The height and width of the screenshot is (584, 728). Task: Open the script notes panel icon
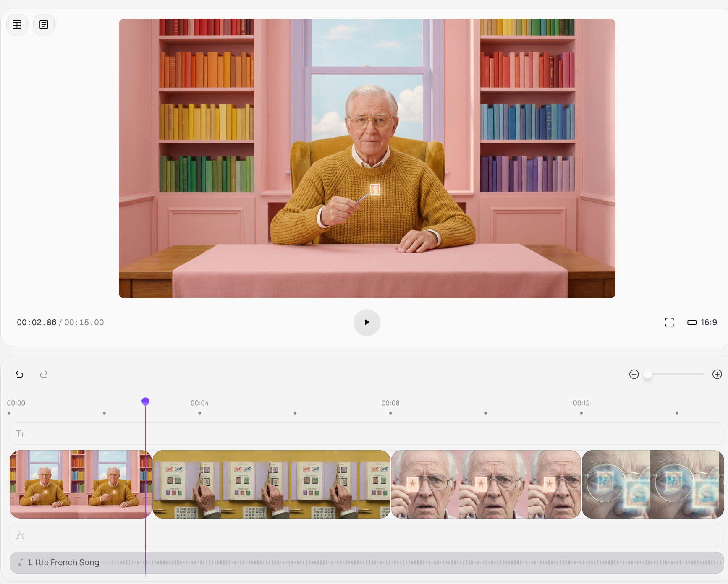click(44, 24)
